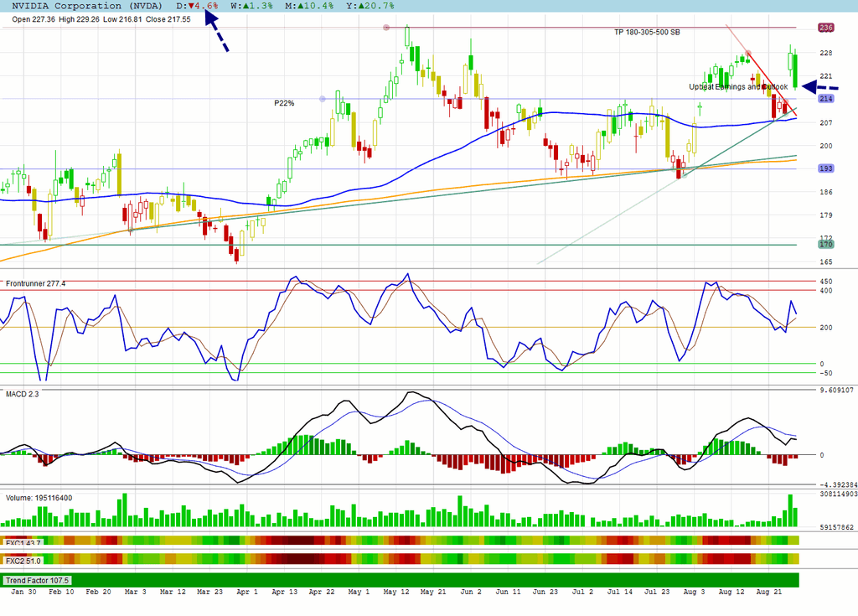
Task: Click the P22% annotation label
Action: pos(284,103)
